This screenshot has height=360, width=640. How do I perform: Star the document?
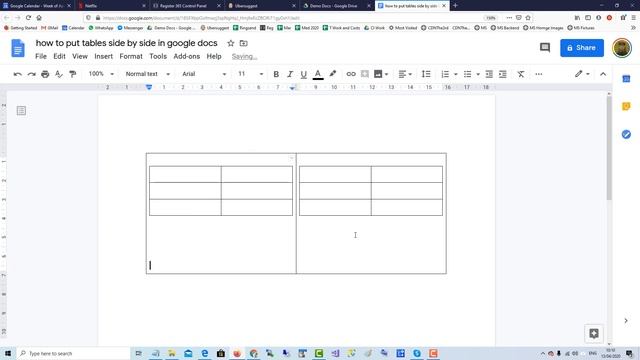(231, 43)
